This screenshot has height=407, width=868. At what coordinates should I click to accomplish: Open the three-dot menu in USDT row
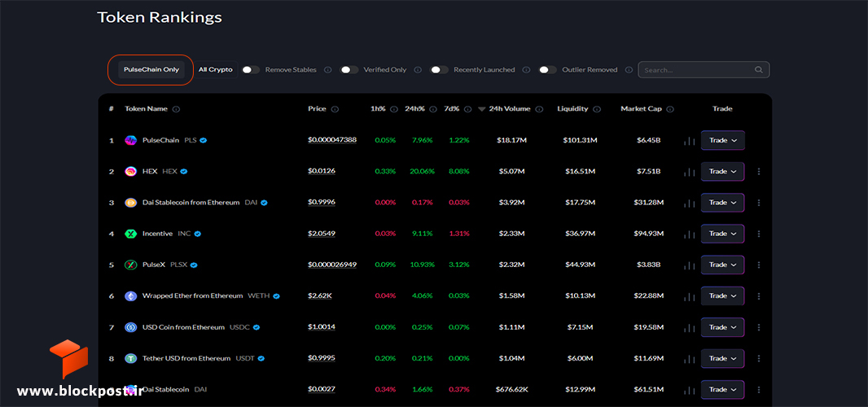pos(759,358)
